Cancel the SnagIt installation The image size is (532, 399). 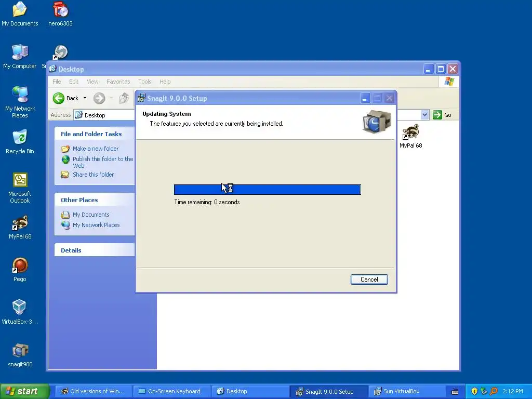tap(369, 279)
